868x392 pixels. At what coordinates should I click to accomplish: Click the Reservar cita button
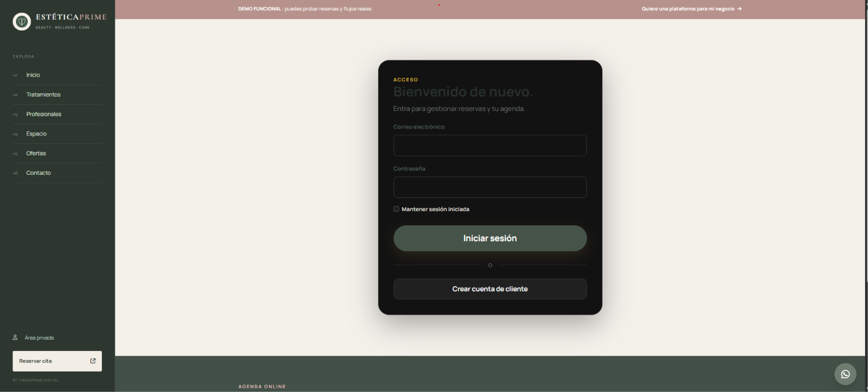pos(57,361)
